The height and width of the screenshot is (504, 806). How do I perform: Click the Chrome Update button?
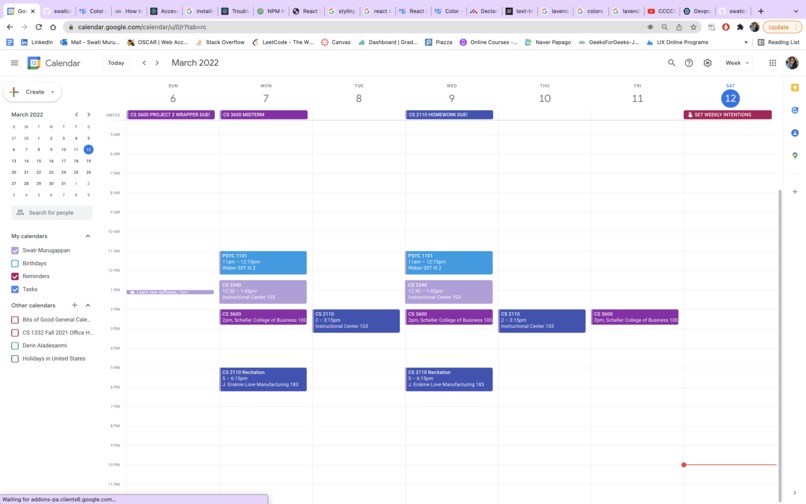[x=782, y=27]
